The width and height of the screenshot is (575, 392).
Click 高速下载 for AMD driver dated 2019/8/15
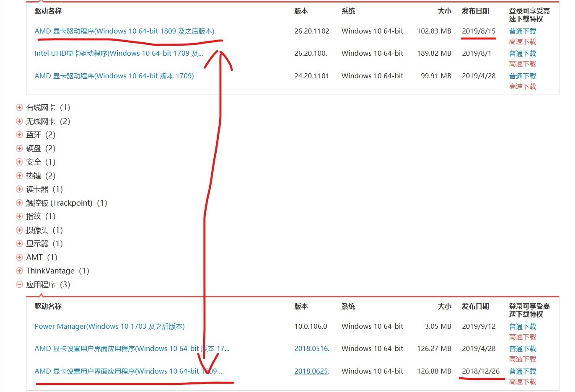523,42
